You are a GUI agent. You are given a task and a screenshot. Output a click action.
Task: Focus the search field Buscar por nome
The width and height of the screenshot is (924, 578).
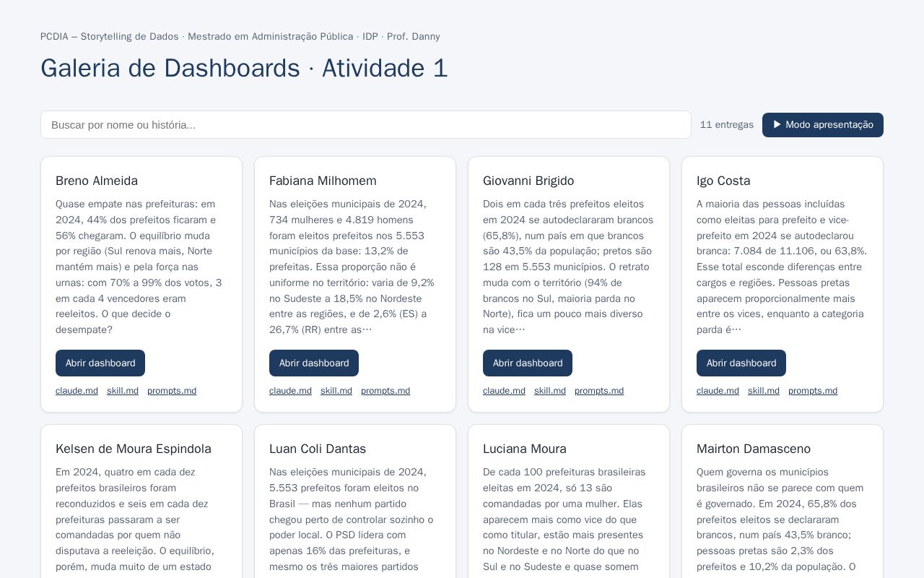(x=366, y=125)
